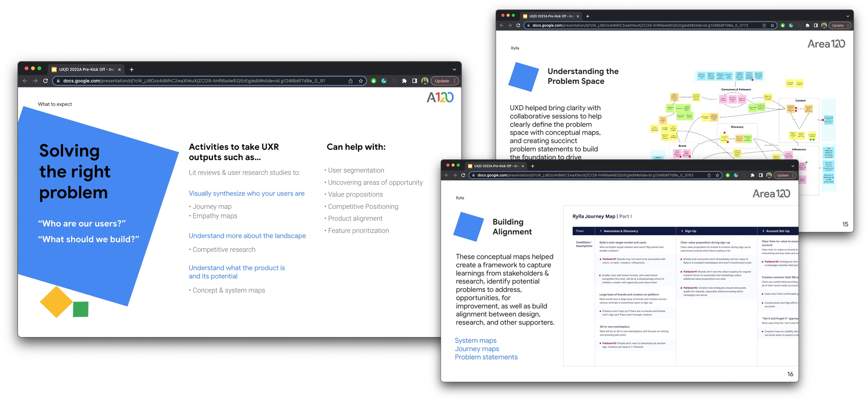Viewport: 868px width, 401px height.
Task: Click 'Visually synthesize who your users are' link
Action: tap(247, 194)
